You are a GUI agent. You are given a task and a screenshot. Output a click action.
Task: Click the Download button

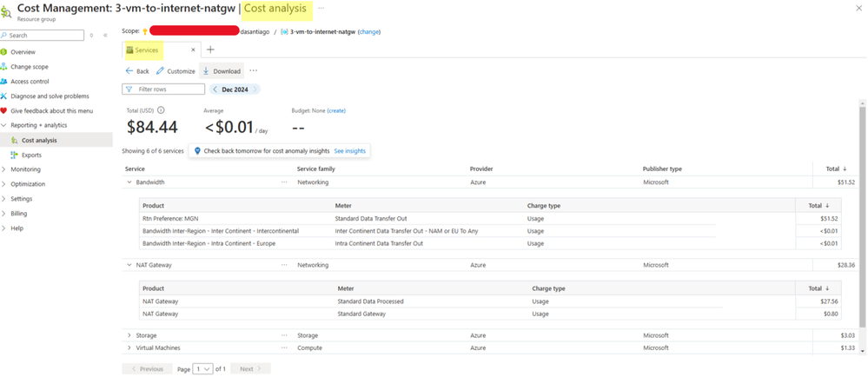click(221, 71)
